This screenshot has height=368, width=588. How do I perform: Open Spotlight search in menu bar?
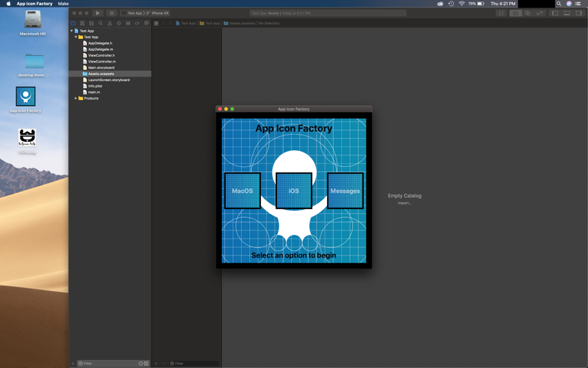559,4
